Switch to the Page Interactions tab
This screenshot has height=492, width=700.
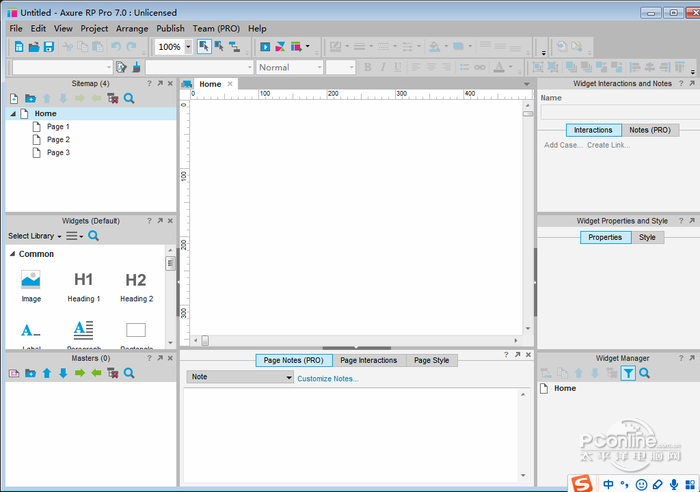pyautogui.click(x=369, y=360)
